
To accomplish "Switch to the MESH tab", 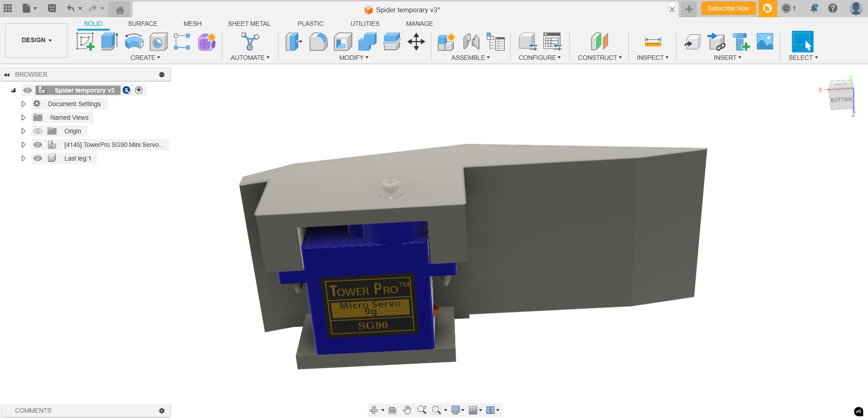I will click(x=192, y=24).
